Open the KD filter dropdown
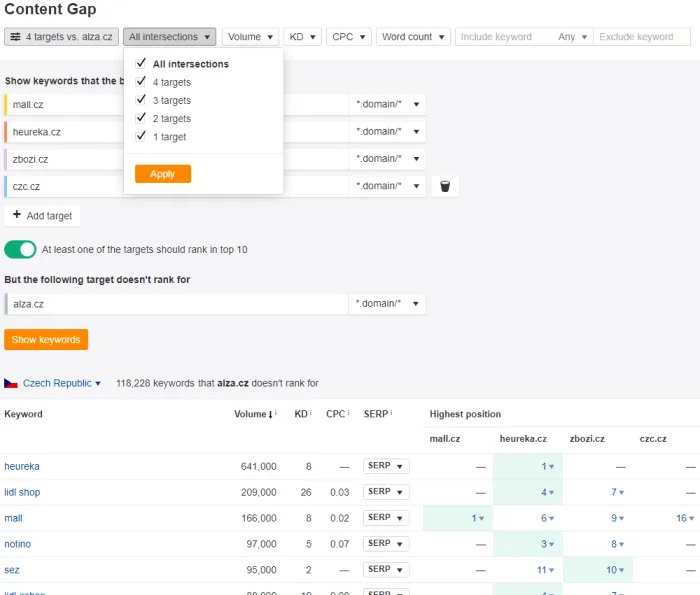 (302, 37)
